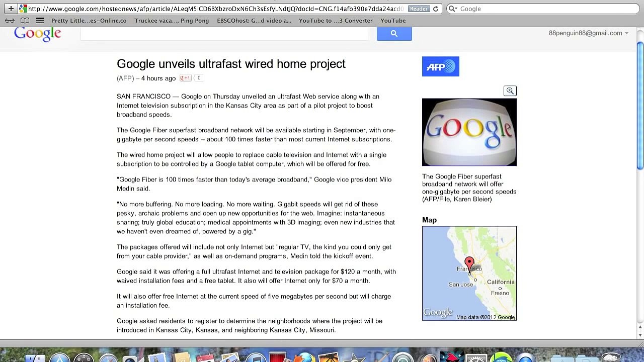Click 'Fresno' label on the map
Screen dimensions: 644x362
(500, 293)
